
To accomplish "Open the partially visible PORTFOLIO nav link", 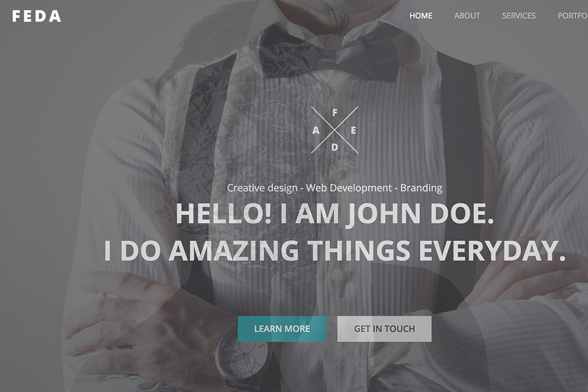I will tap(573, 16).
